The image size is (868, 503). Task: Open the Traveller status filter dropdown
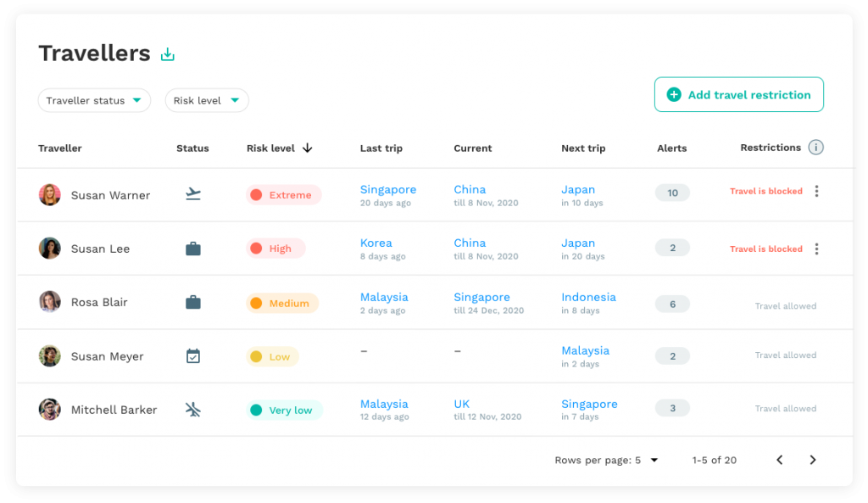coord(94,100)
